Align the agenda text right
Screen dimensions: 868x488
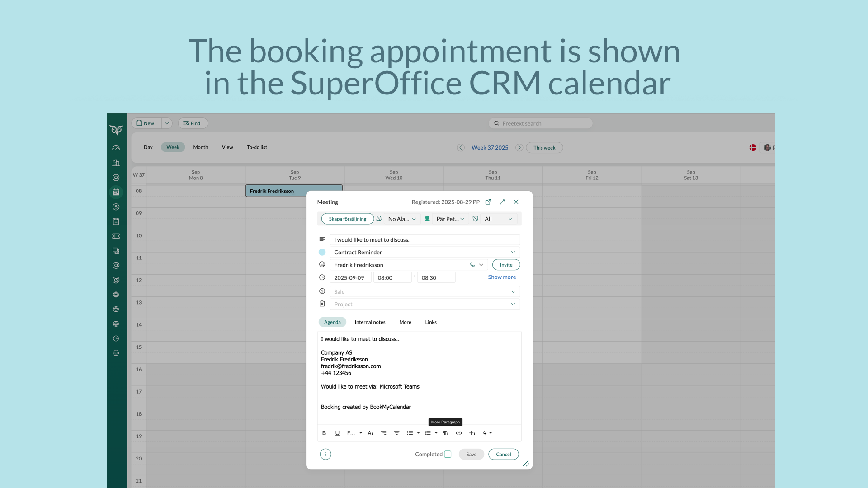point(383,433)
